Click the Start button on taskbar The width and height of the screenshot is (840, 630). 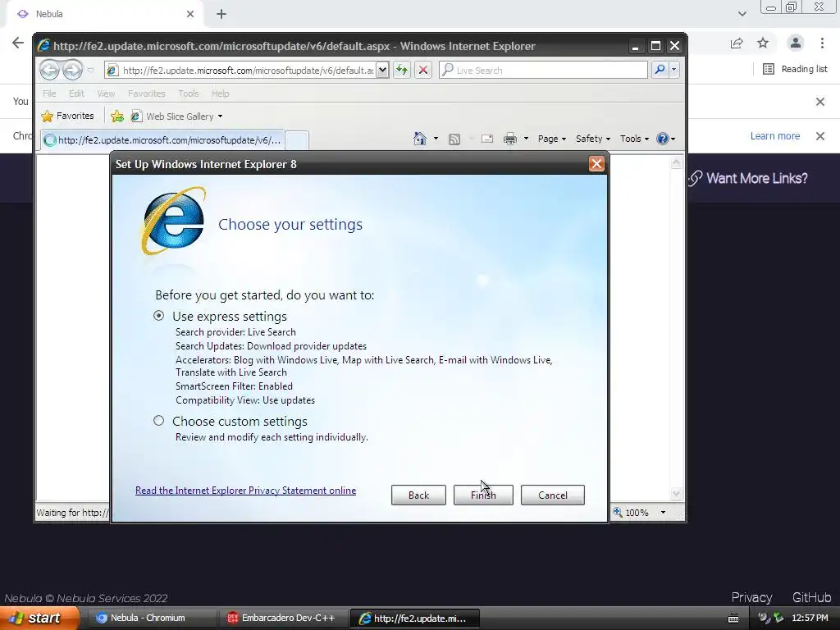pos(39,618)
